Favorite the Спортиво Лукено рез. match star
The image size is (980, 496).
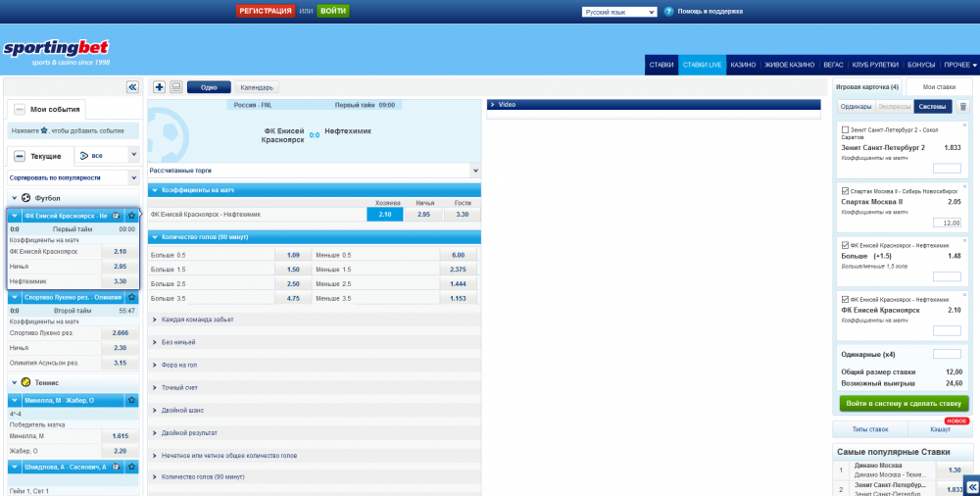point(131,297)
